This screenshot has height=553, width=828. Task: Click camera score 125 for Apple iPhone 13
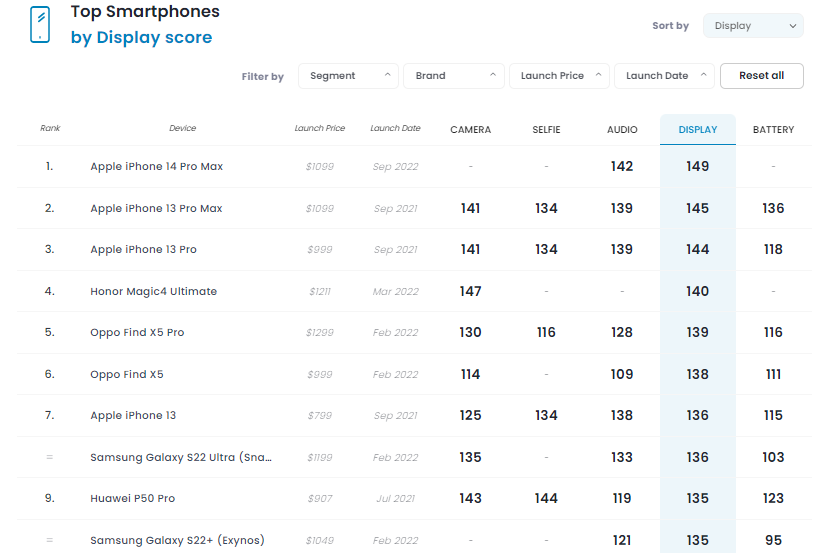tap(470, 415)
